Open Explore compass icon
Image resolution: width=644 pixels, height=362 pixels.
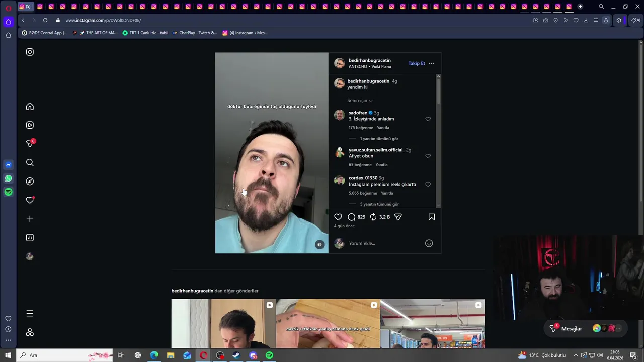click(x=30, y=182)
